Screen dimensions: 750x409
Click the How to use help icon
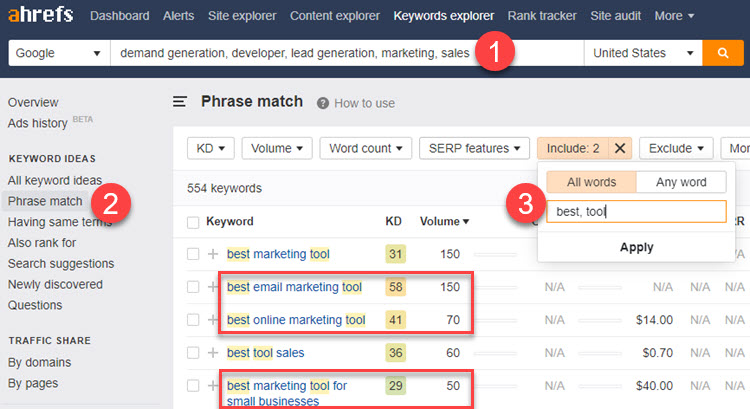323,103
